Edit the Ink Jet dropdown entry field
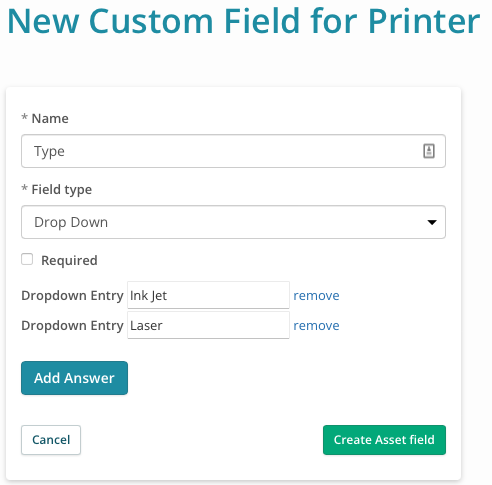This screenshot has height=485, width=492. pyautogui.click(x=208, y=295)
